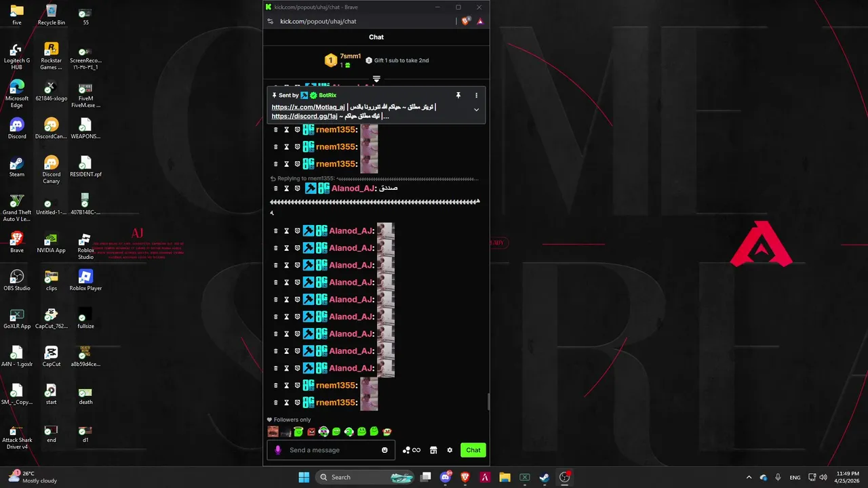Open BotRix username in pinned message
The height and width of the screenshot is (488, 868).
[328, 96]
